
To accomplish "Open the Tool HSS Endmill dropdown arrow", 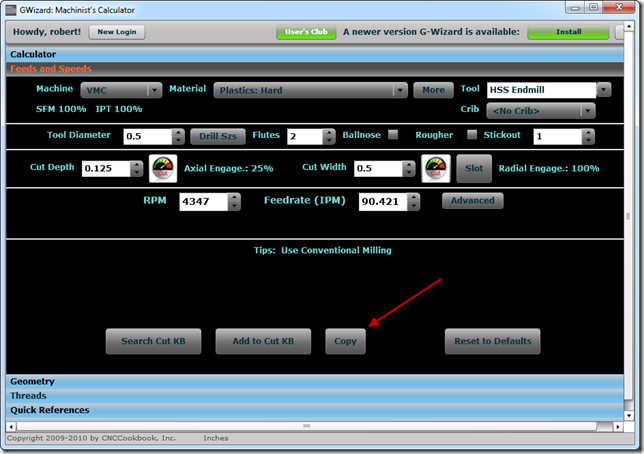I will [604, 90].
